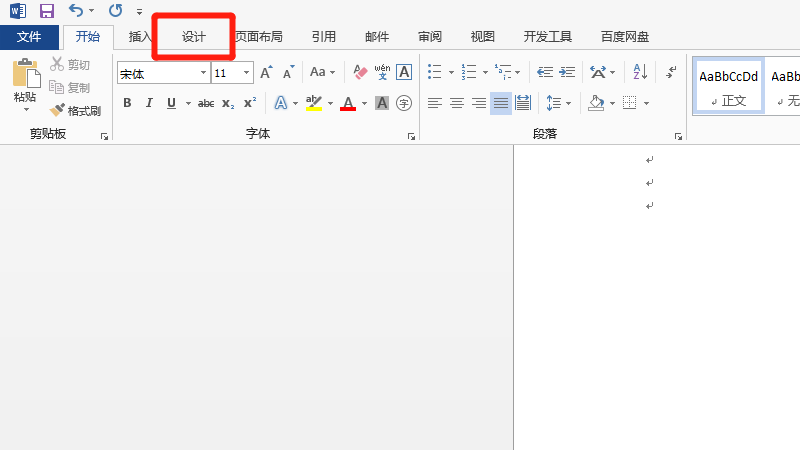Click the 文件 (File) button
The image size is (800, 450).
[x=29, y=37]
